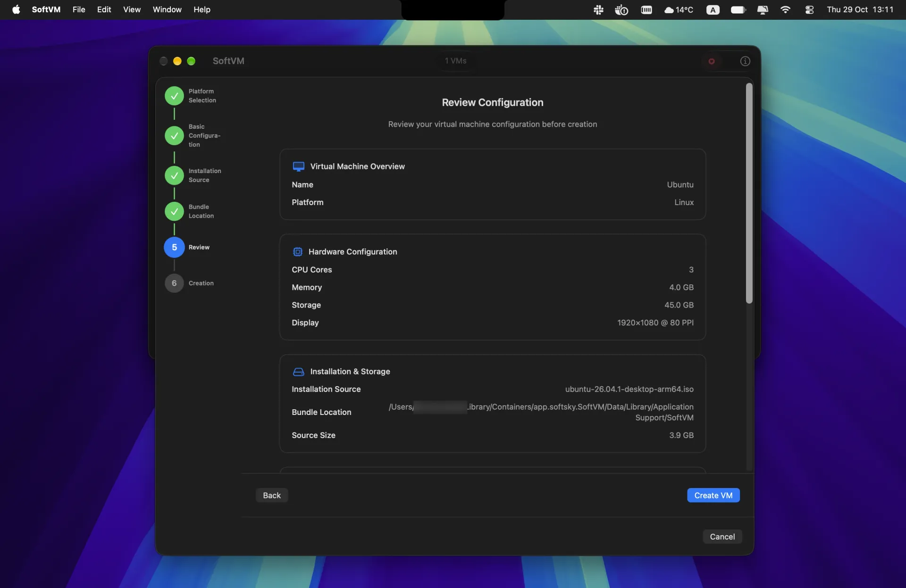Click the weather 14°C menu bar item
This screenshot has height=588, width=906.
tap(678, 9)
